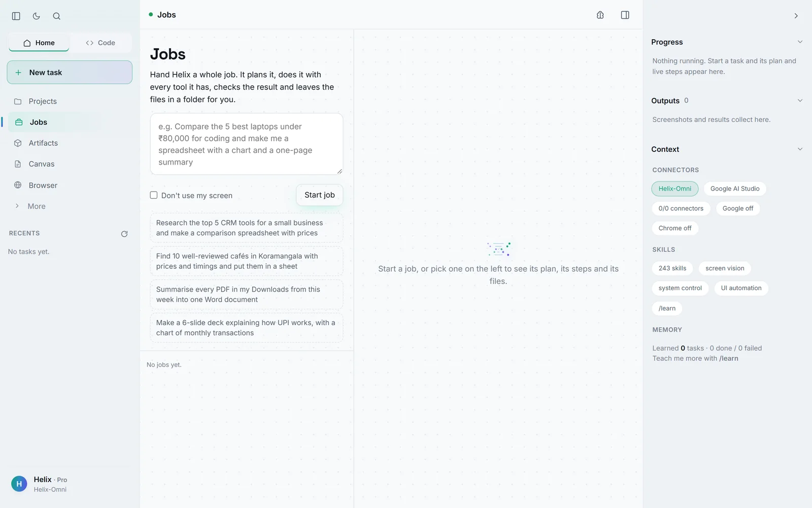Click the 243 skills chip
Image resolution: width=812 pixels, height=508 pixels.
[x=672, y=268]
